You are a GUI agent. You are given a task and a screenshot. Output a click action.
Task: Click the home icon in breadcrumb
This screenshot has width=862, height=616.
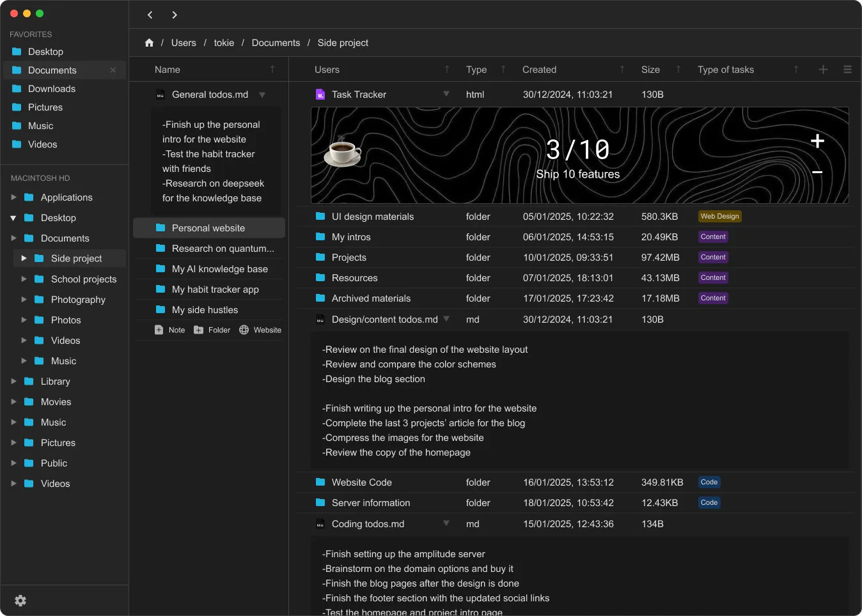(x=149, y=43)
